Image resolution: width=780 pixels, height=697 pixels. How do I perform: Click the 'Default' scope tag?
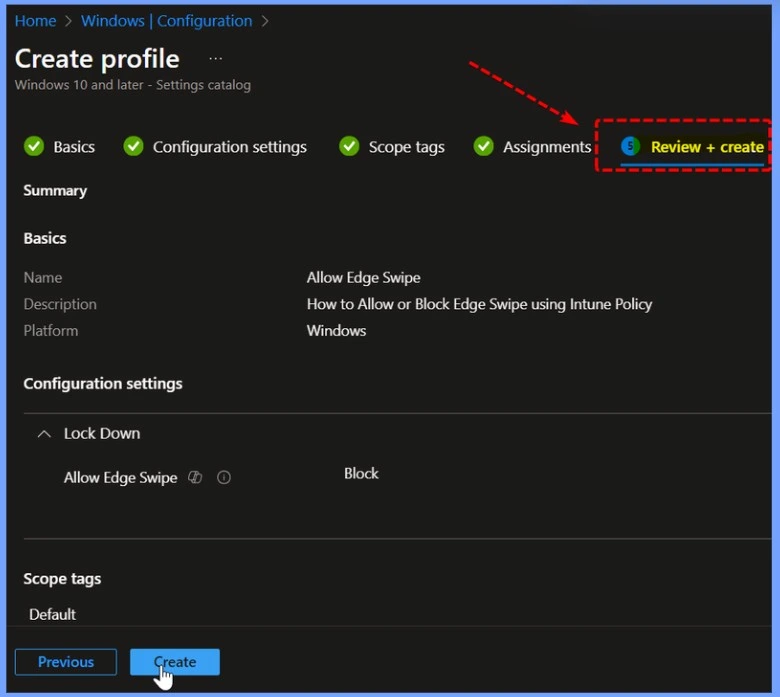pyautogui.click(x=52, y=614)
